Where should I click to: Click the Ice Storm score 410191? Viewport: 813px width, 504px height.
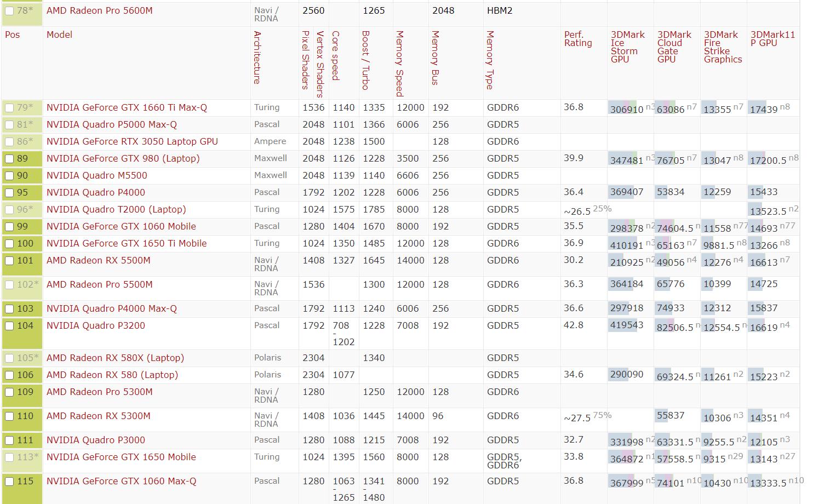point(627,245)
